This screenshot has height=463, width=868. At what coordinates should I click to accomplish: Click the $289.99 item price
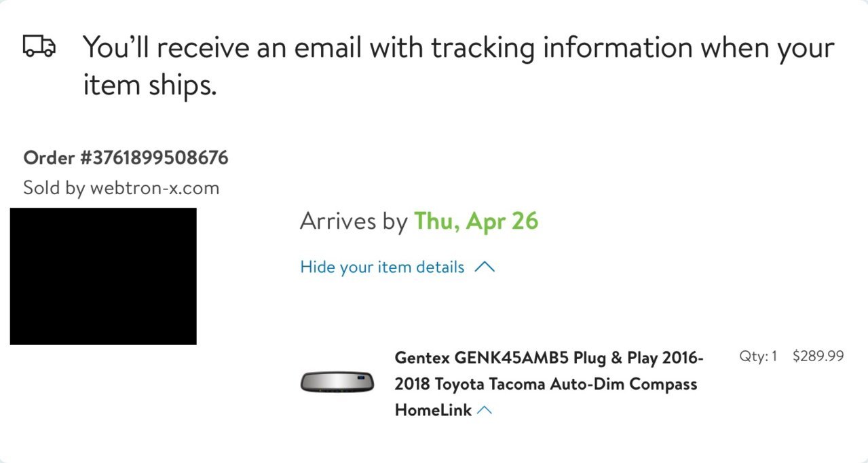[818, 356]
